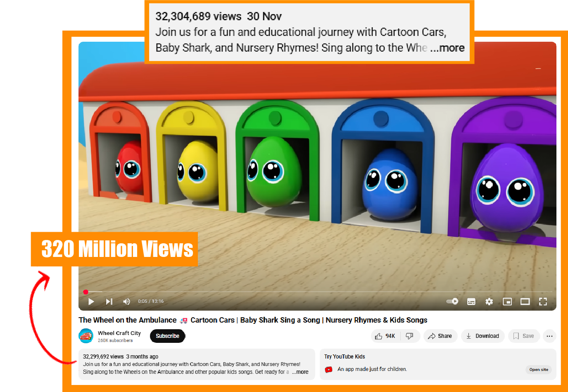This screenshot has width=568, height=392.
Task: Open video settings gear
Action: point(489,302)
